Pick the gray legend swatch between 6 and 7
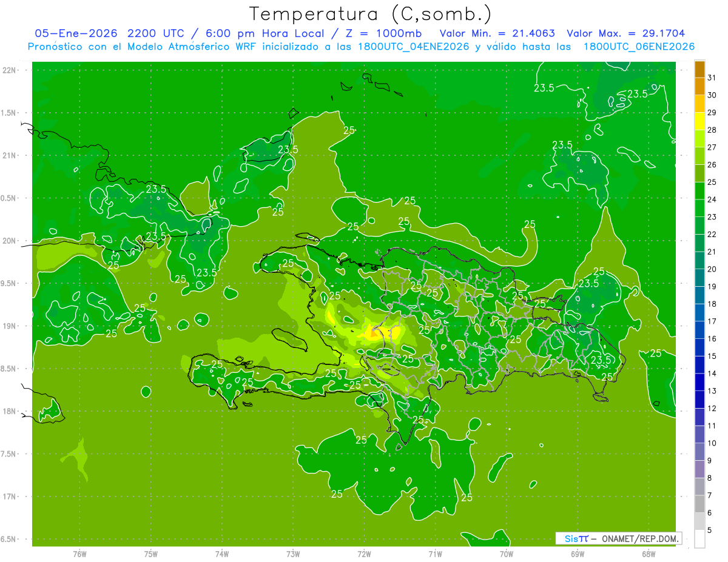Viewport: 728px width, 562px height. 699,504
